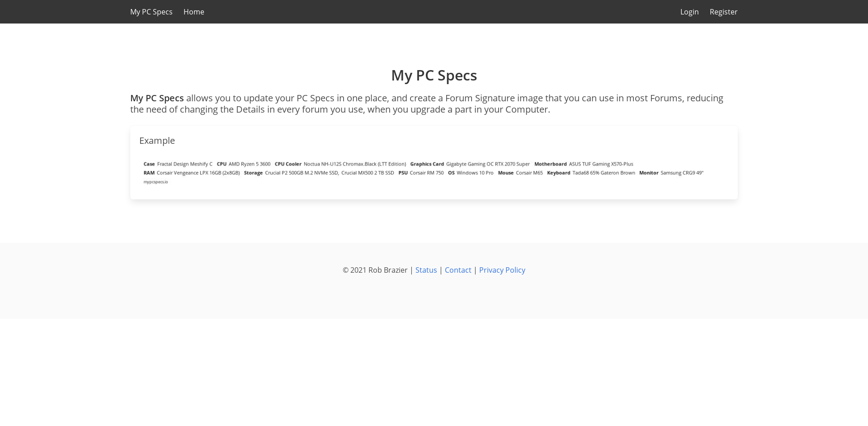
Task: Click the Example card title
Action: tap(157, 141)
